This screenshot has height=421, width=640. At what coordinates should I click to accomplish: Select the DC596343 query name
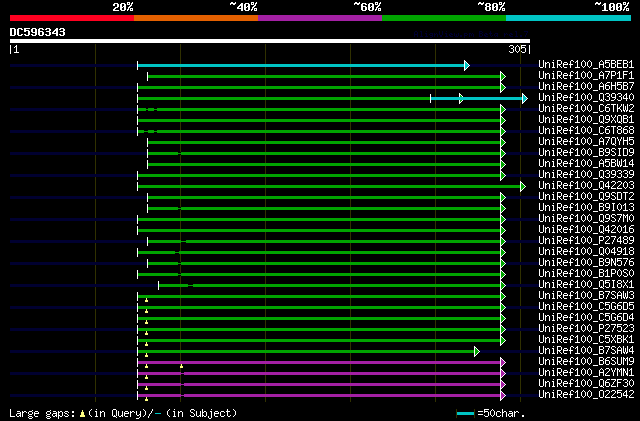point(38,32)
